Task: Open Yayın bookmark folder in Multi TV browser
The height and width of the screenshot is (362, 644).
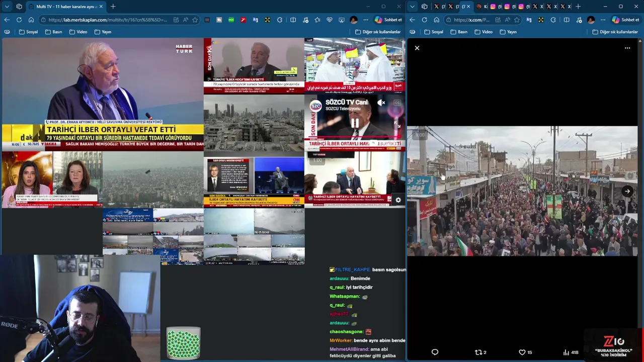Action: tap(103, 32)
